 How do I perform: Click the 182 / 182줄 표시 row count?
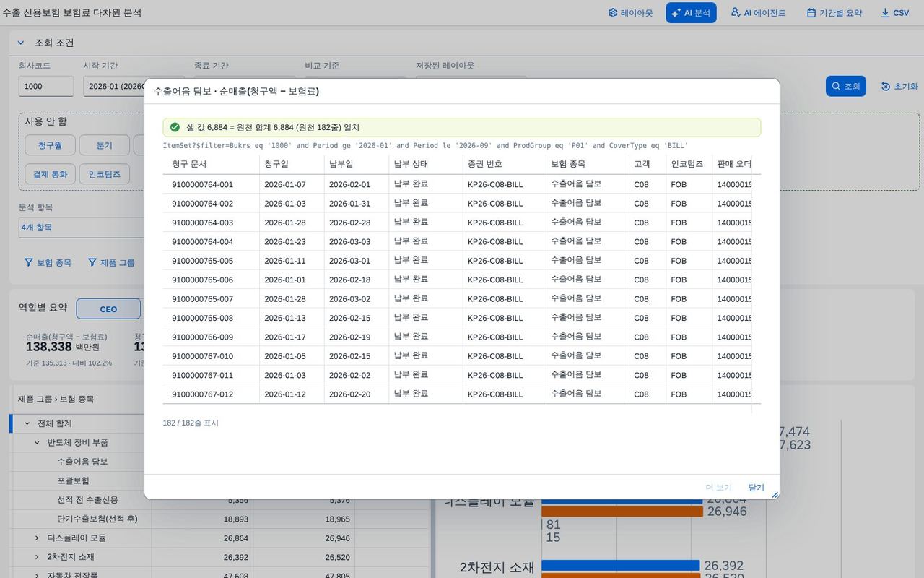(191, 423)
